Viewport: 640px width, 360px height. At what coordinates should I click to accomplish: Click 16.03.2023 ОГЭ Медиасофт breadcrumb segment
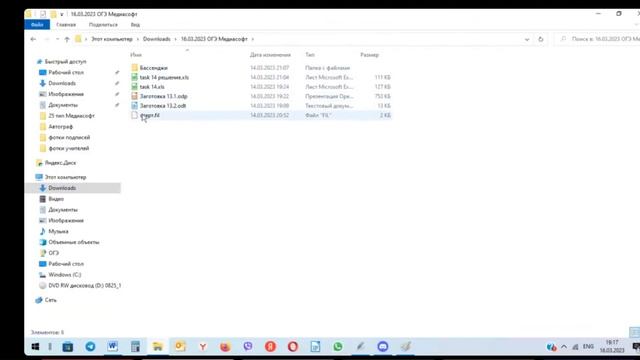tap(214, 39)
